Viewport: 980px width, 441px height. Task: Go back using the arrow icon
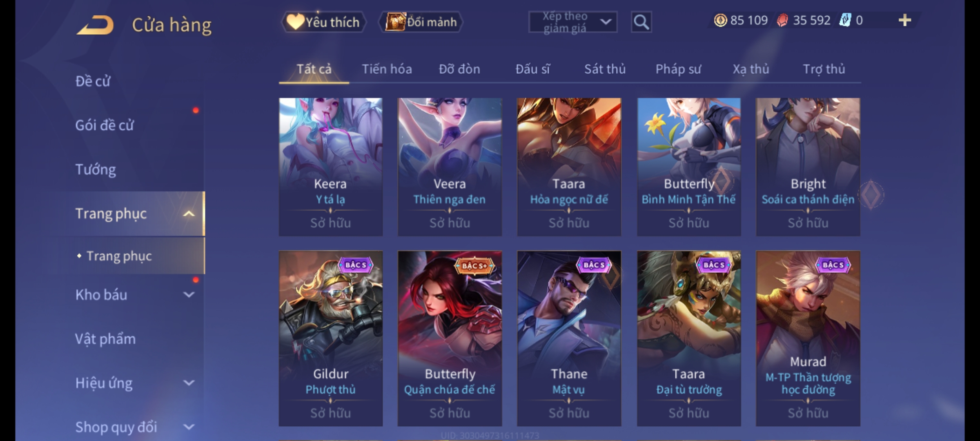point(95,25)
